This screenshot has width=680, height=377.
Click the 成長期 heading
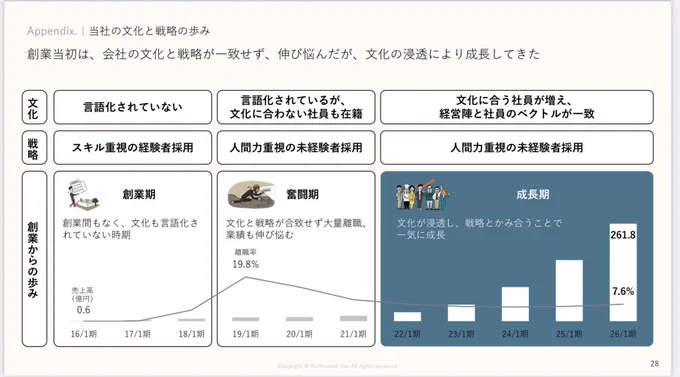pos(533,194)
